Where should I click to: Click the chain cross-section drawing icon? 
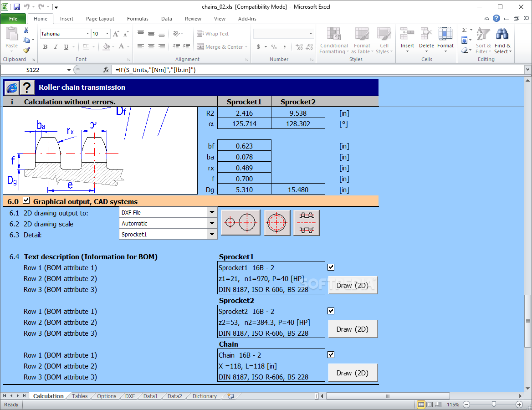[x=307, y=223]
